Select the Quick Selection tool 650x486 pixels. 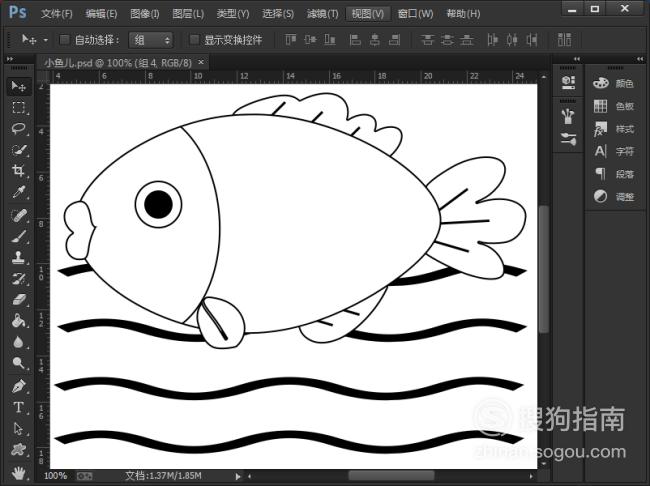19,150
